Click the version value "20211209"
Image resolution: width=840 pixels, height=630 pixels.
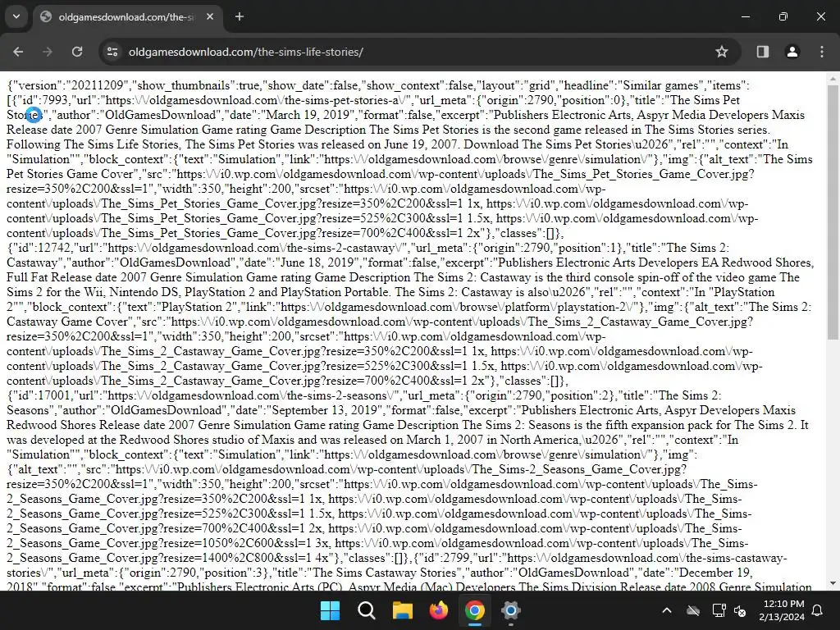pyautogui.click(x=97, y=85)
